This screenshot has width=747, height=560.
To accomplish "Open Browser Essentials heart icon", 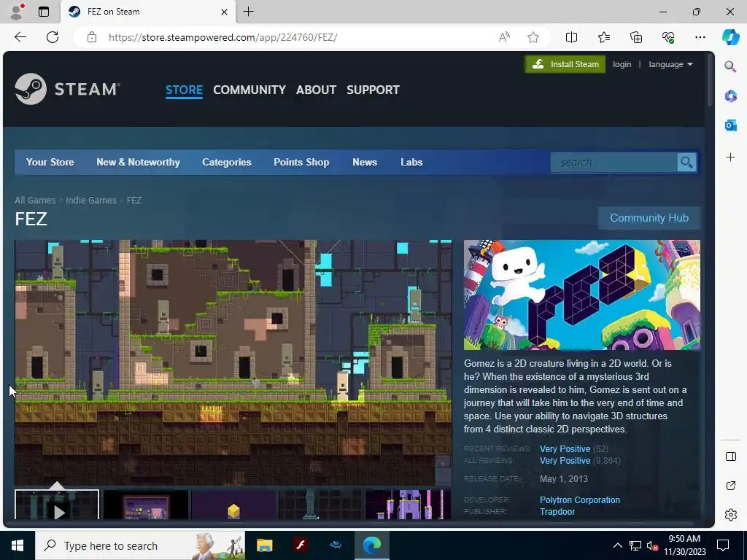I will click(668, 37).
